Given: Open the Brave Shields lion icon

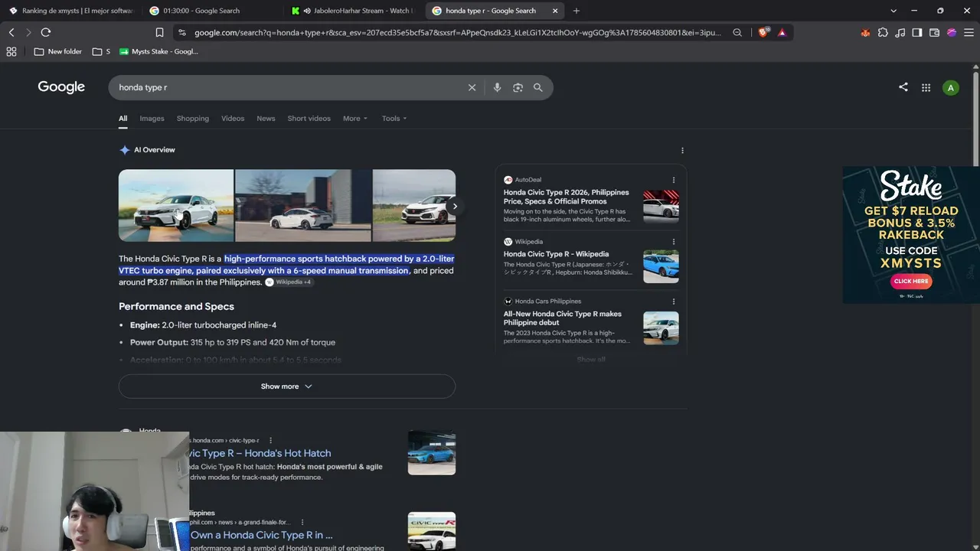Looking at the screenshot, I should 763,32.
